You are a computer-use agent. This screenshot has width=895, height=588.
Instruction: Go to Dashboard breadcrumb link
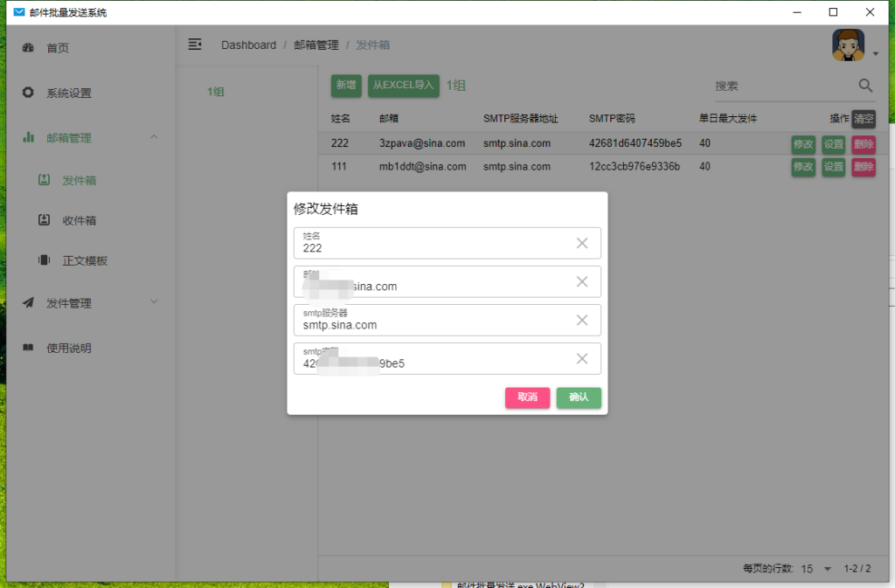pos(248,45)
